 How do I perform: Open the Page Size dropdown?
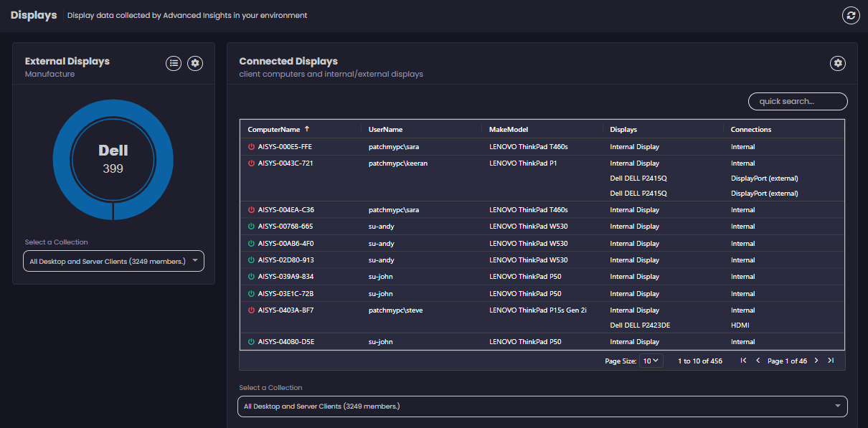click(x=651, y=361)
